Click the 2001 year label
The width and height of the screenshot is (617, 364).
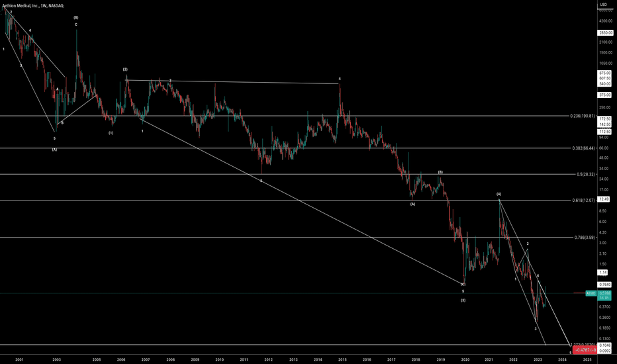pyautogui.click(x=19, y=359)
